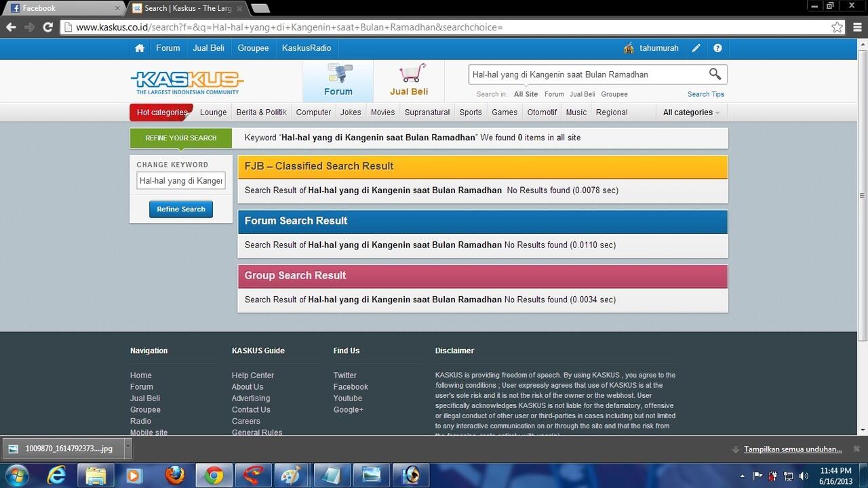The width and height of the screenshot is (868, 488).
Task: Open Search Tips link
Action: click(x=706, y=94)
